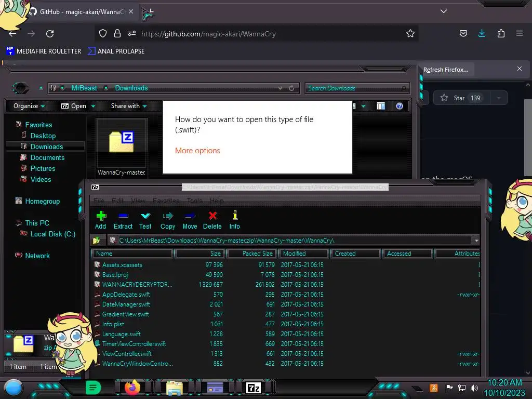This screenshot has width=532, height=399.
Task: Click the Extract icon in 7-Zip
Action: (x=123, y=216)
